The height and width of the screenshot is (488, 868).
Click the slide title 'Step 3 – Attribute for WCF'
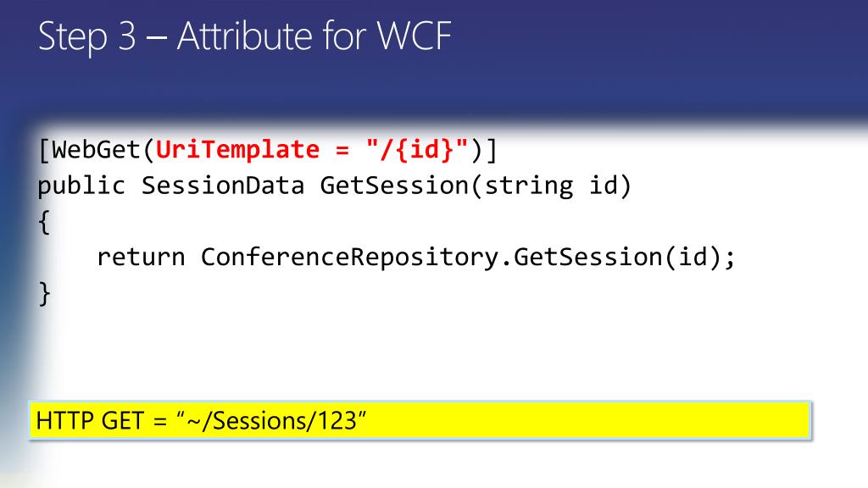(x=245, y=36)
